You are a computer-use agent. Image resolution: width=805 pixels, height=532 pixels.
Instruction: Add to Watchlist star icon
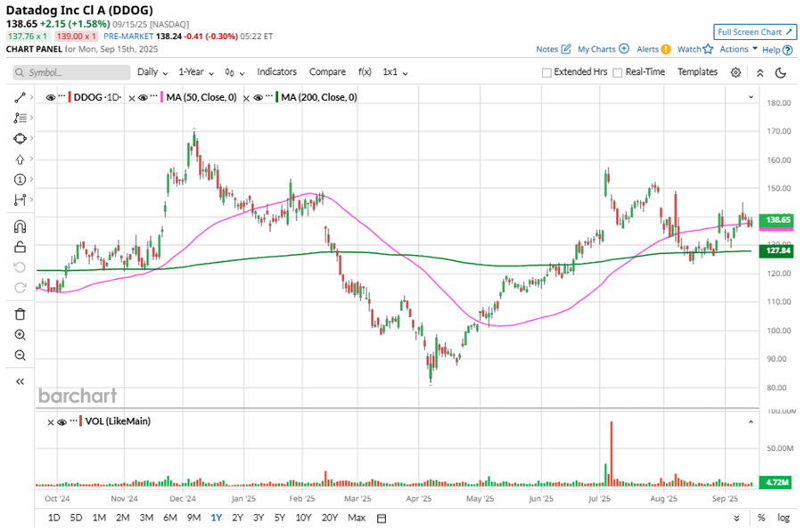[x=709, y=49]
